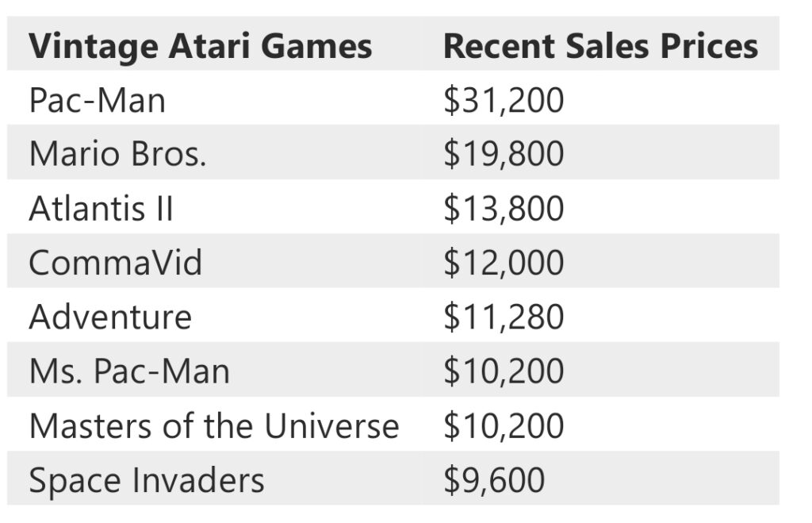The height and width of the screenshot is (523, 812).
Task: Select the CommaVid game name cell
Action: click(x=116, y=263)
